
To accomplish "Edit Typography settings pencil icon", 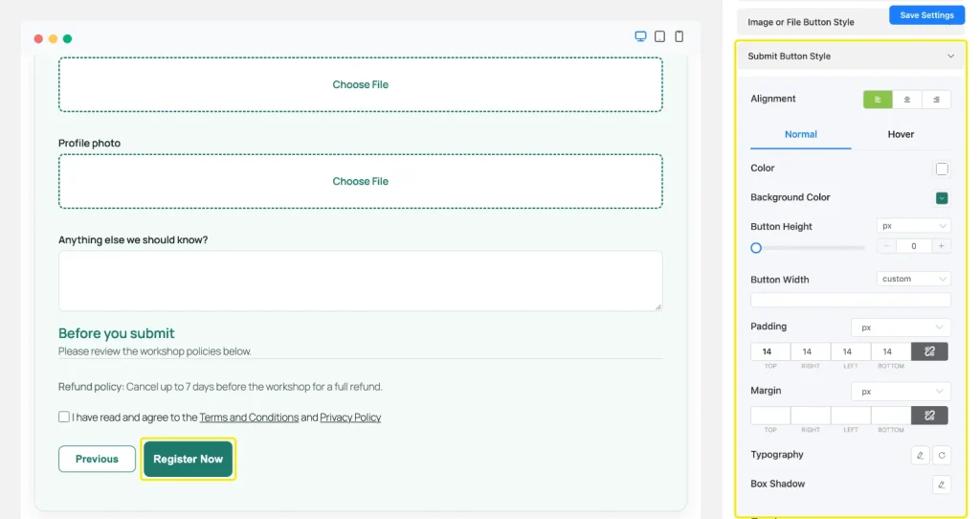I will [920, 455].
